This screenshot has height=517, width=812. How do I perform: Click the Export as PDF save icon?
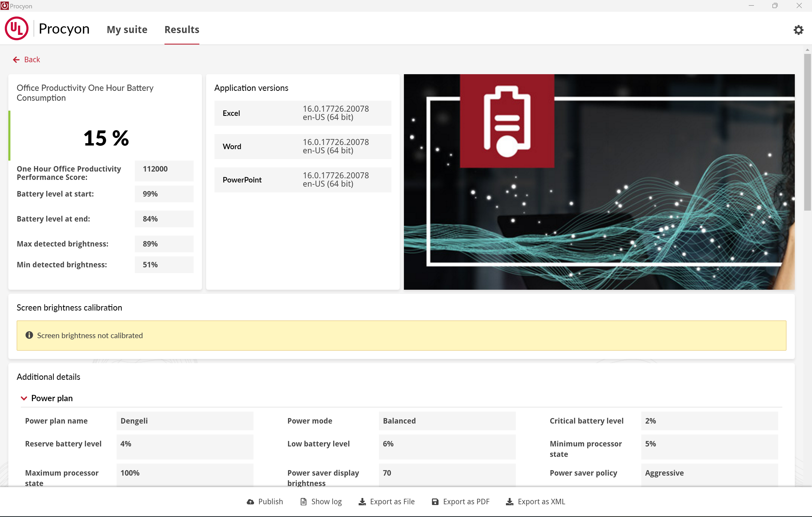point(435,502)
